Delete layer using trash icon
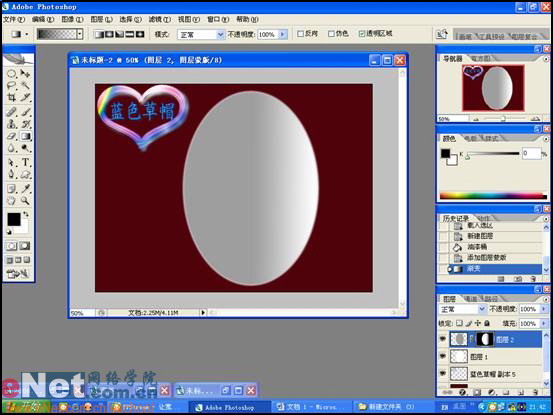553x415 pixels. point(535,392)
